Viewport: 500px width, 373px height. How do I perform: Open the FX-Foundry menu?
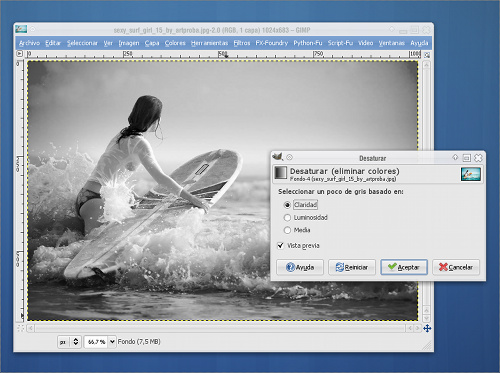[x=272, y=43]
